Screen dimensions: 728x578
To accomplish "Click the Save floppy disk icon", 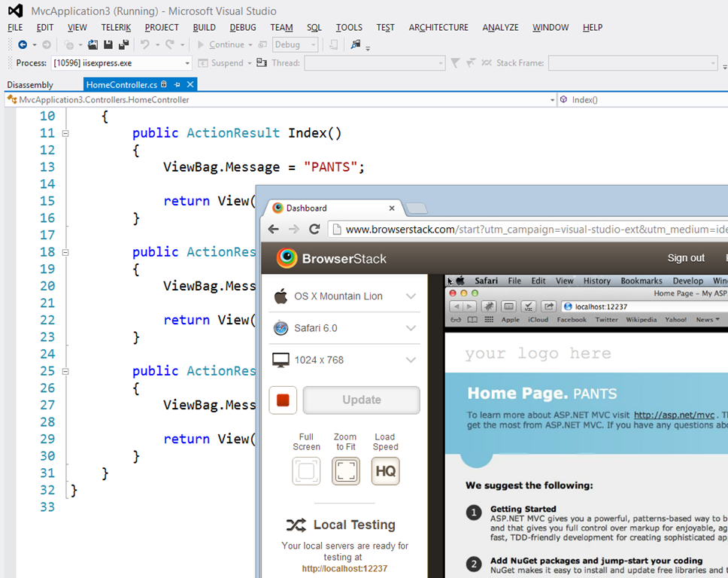I will tap(108, 44).
